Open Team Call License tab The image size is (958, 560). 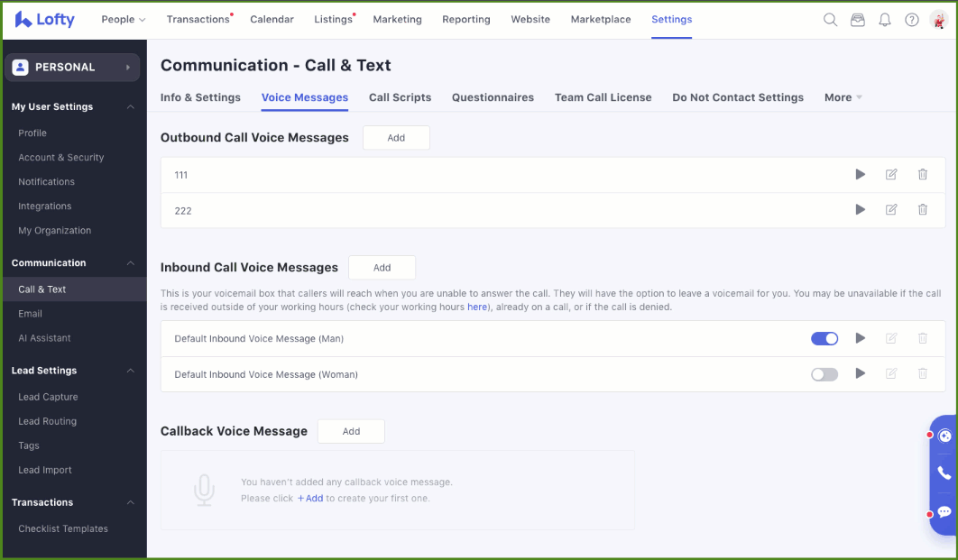click(603, 97)
